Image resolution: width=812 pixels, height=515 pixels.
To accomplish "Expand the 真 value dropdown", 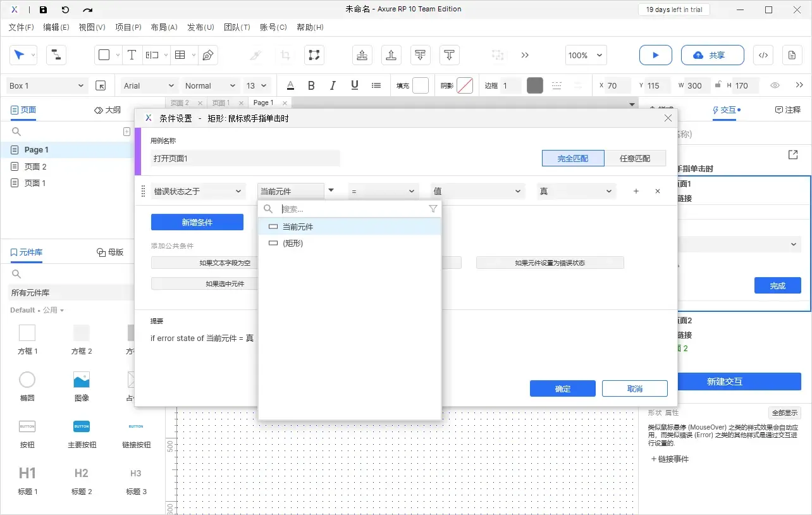I will [575, 190].
